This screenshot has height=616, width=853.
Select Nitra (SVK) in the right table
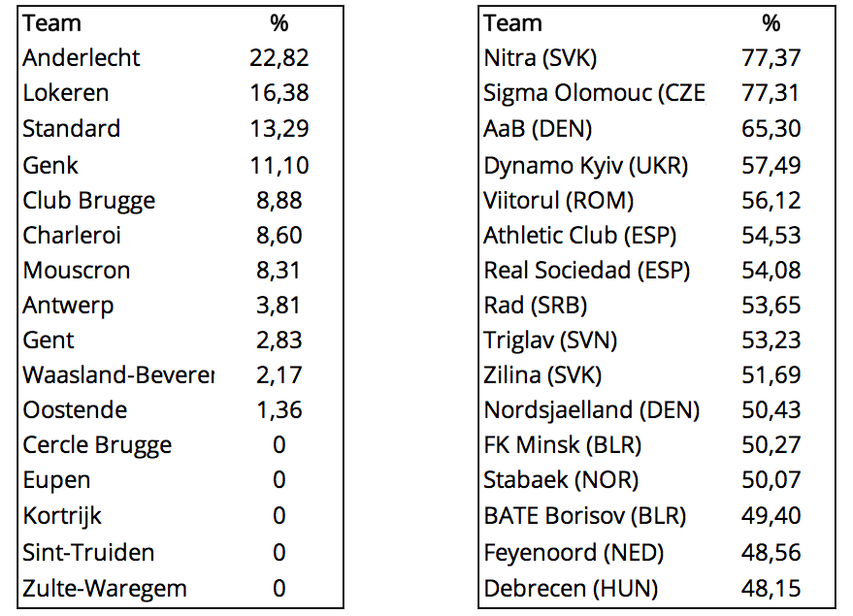click(x=541, y=57)
